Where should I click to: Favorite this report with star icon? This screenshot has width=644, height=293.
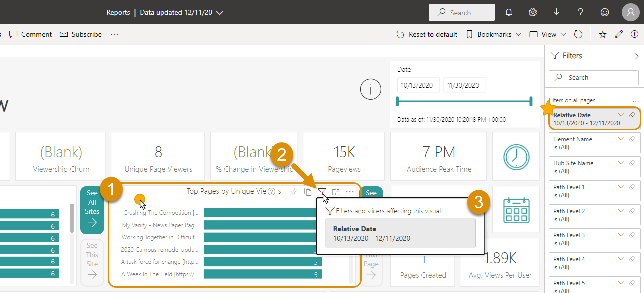pos(603,34)
